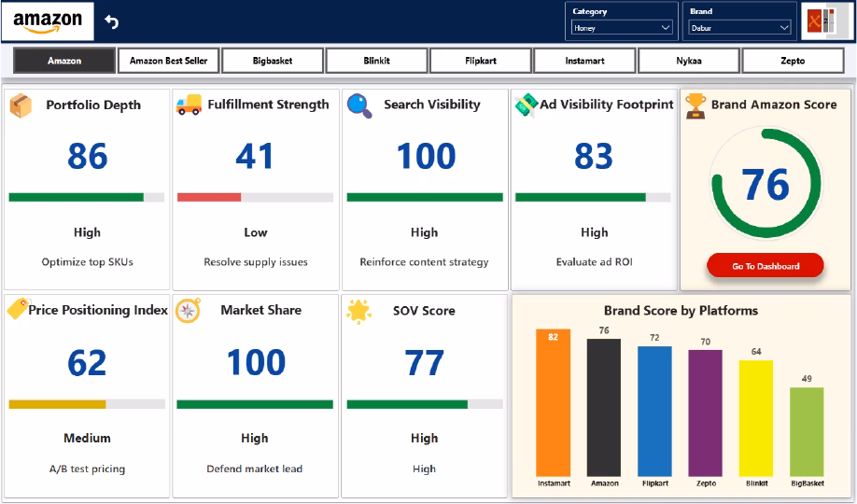Click the SOV Score value 77
This screenshot has width=857, height=504.
point(424,363)
